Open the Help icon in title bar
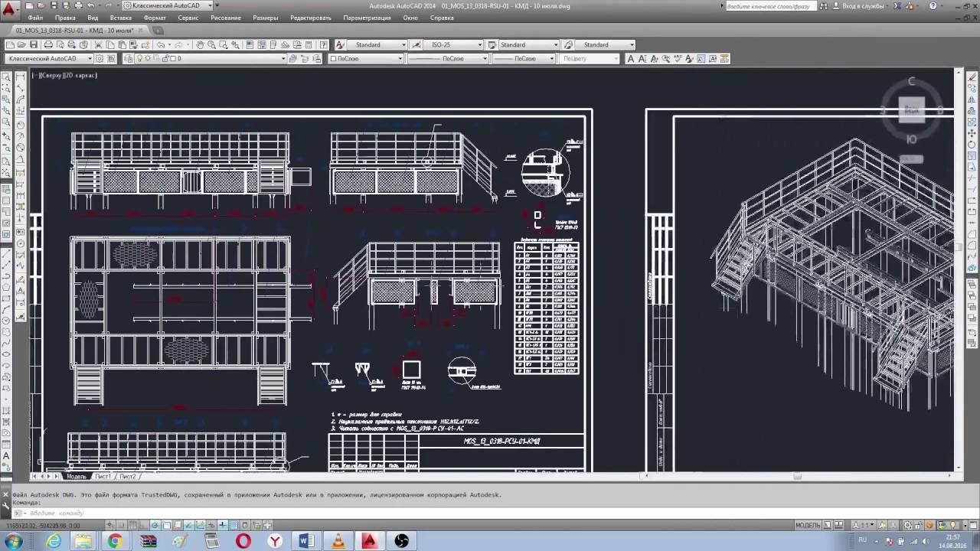 click(x=933, y=6)
